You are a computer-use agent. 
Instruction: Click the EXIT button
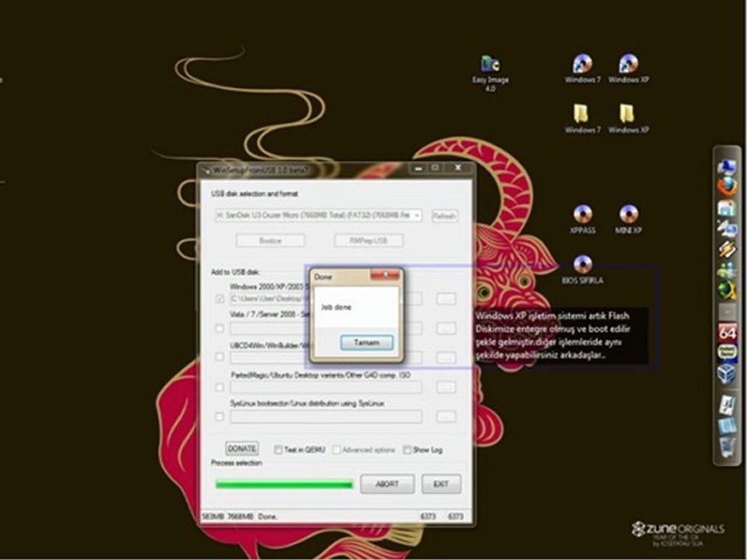pyautogui.click(x=441, y=484)
